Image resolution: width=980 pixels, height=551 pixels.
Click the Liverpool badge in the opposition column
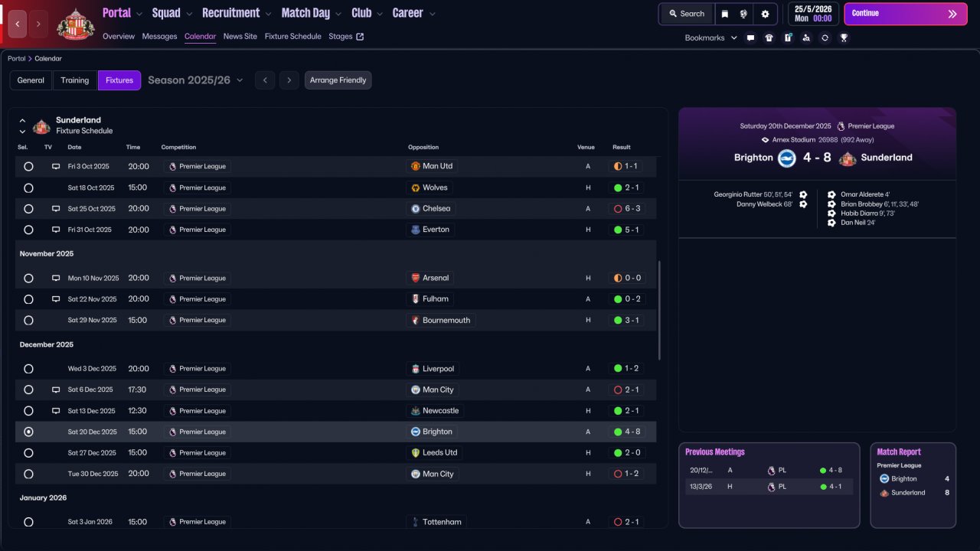coord(415,369)
